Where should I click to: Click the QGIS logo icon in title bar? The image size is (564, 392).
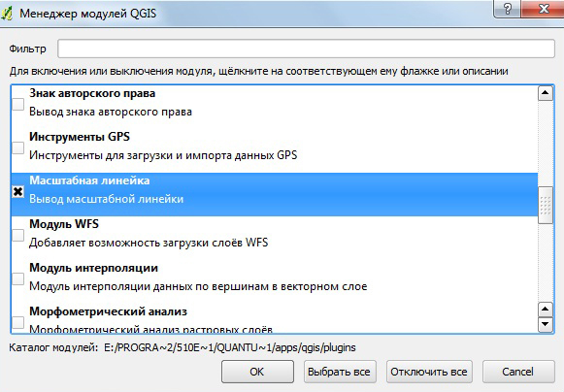pos(7,14)
